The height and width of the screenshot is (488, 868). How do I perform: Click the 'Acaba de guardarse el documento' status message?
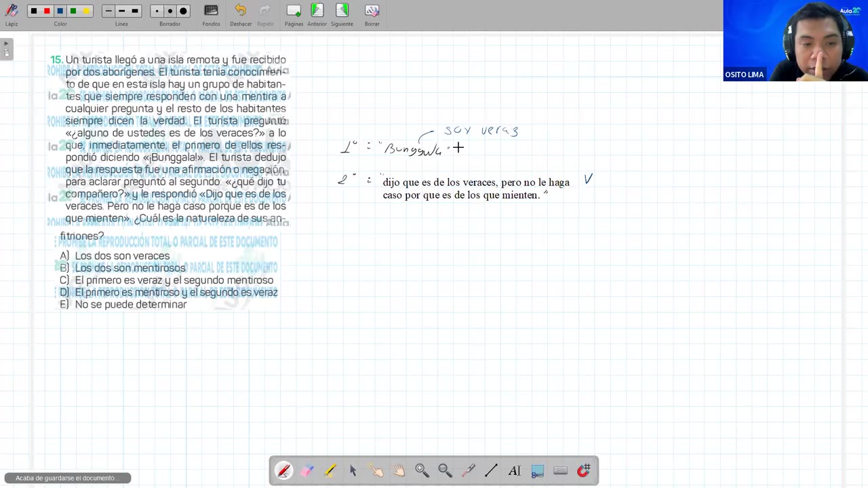point(66,478)
